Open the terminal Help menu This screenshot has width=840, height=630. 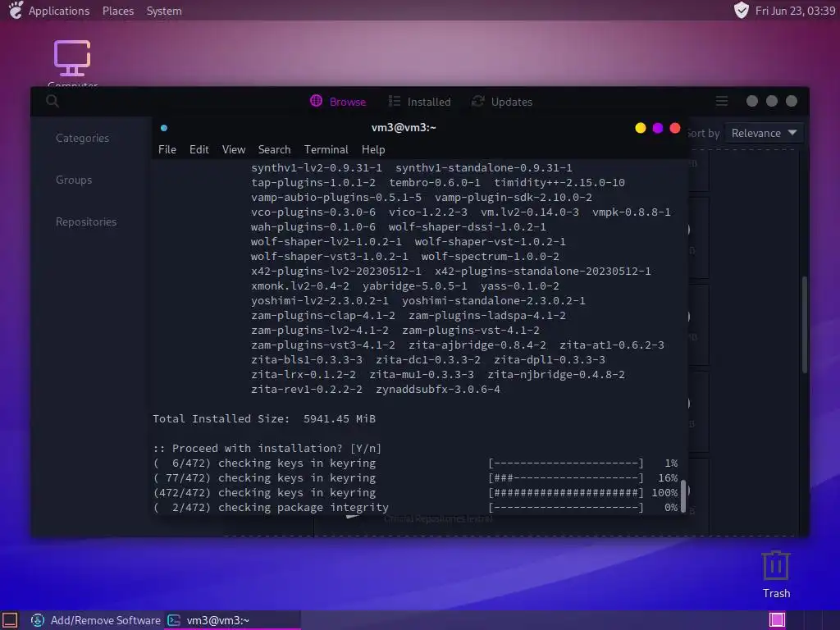coord(373,149)
